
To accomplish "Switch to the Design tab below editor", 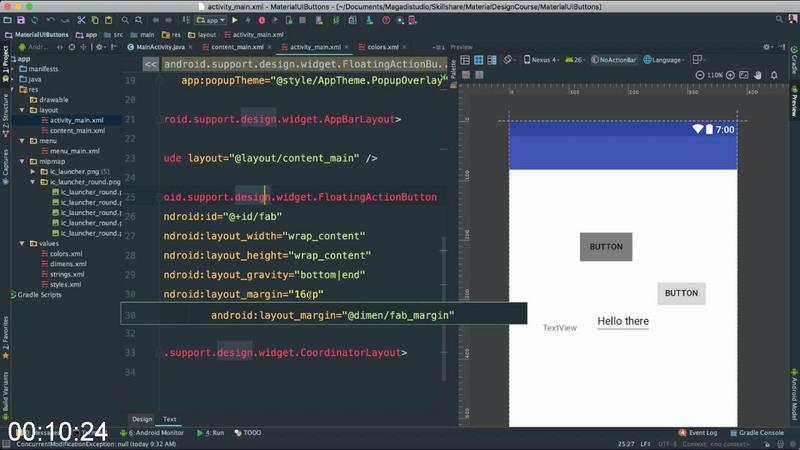I will click(142, 419).
